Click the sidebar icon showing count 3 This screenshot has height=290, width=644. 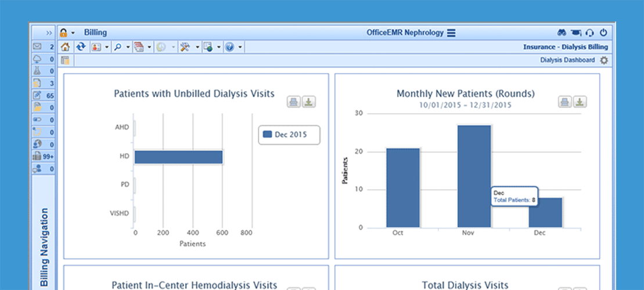pos(37,84)
